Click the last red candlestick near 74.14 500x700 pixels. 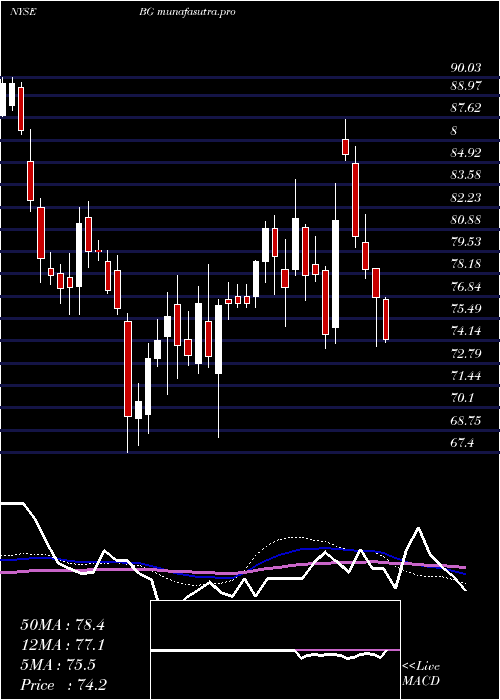386,320
